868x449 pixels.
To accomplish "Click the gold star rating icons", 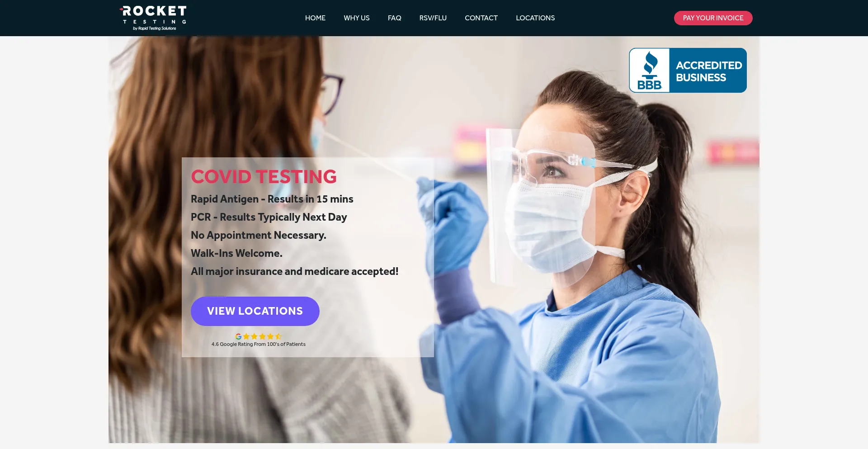I will (262, 336).
